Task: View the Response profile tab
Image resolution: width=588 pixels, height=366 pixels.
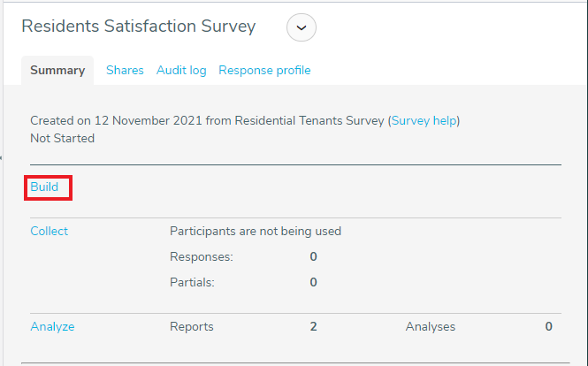Action: click(x=264, y=70)
